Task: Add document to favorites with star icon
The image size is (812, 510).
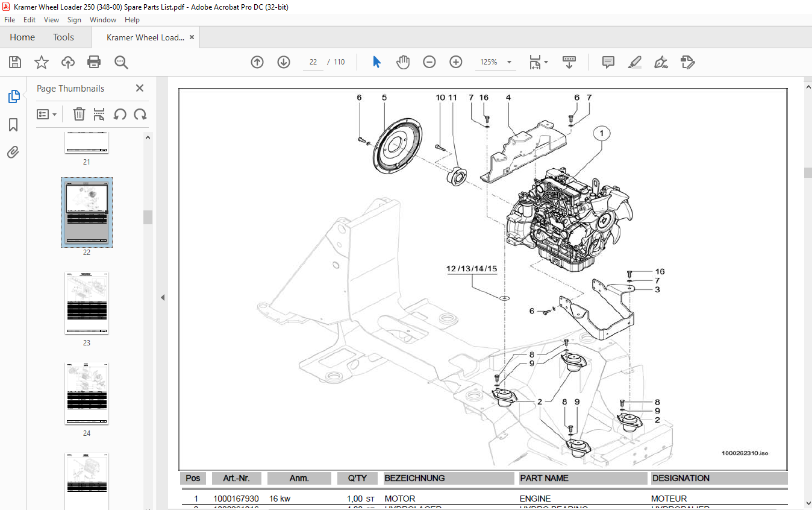Action: [x=41, y=62]
